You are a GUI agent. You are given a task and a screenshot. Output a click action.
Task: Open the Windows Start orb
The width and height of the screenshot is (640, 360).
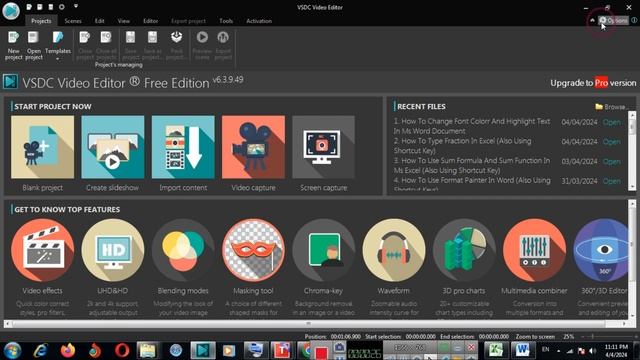13,350
